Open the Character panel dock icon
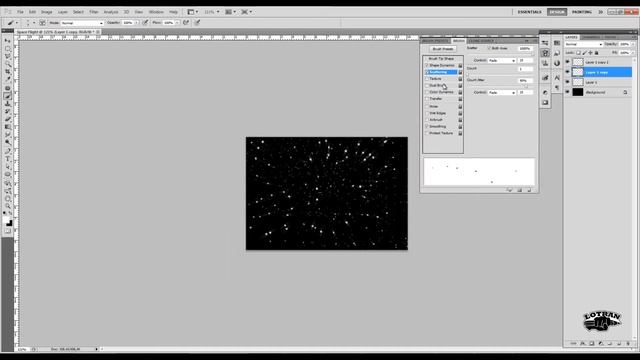This screenshot has width=640, height=360. point(557,78)
